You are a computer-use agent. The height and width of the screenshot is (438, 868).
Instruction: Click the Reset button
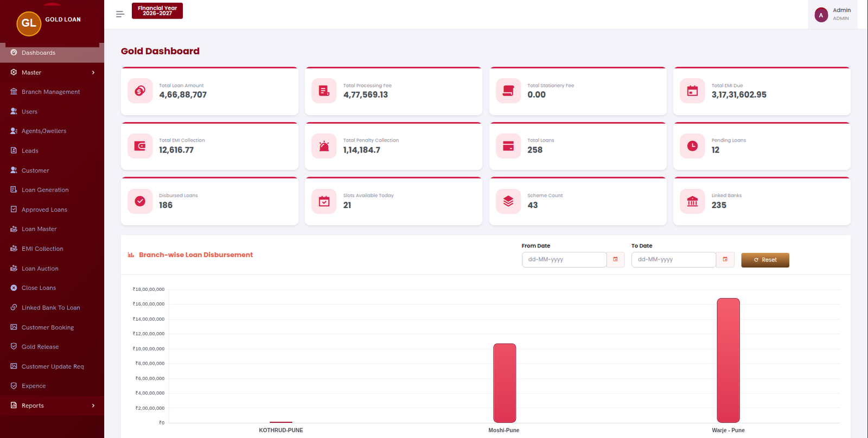pos(765,260)
